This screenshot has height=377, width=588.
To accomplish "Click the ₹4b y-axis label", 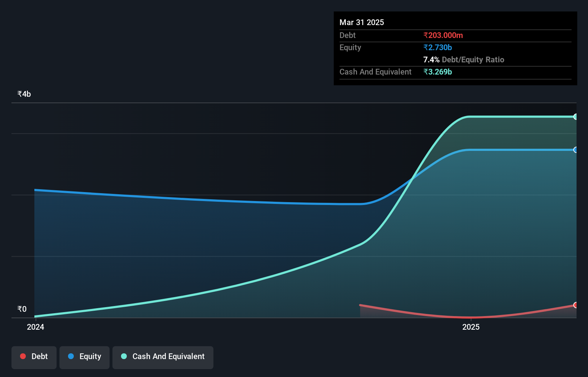I will (x=24, y=94).
